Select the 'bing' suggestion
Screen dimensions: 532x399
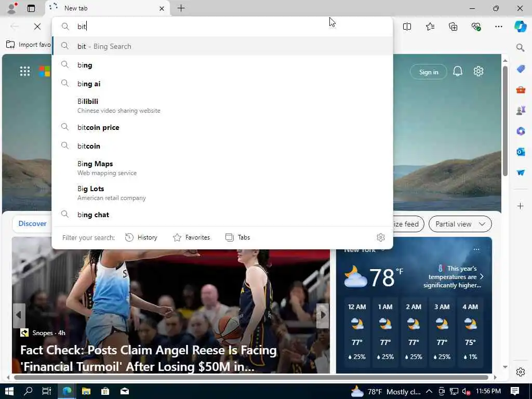point(222,65)
